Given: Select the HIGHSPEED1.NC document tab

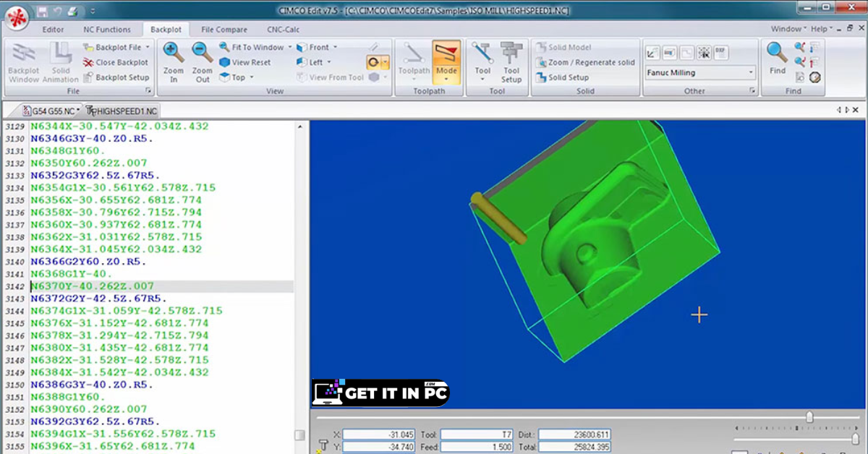Looking at the screenshot, I should point(121,111).
